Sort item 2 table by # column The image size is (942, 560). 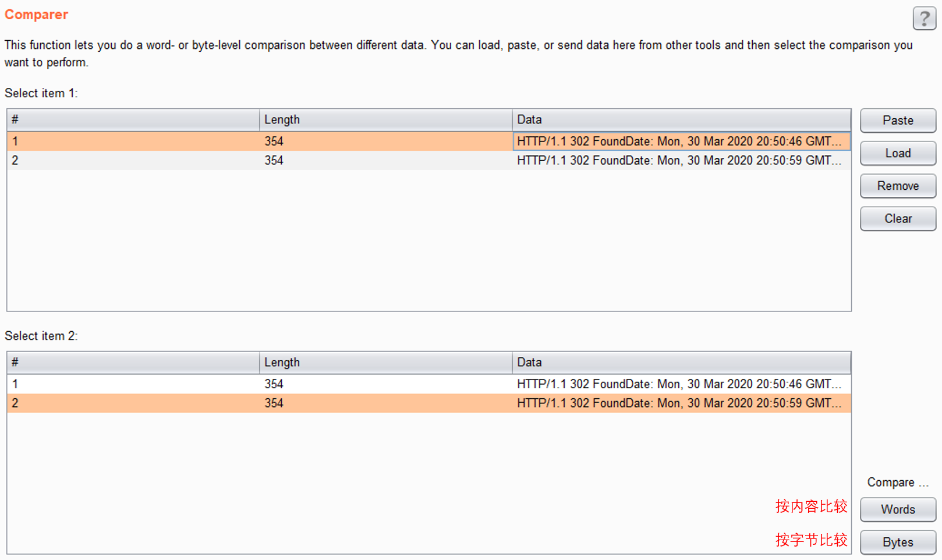[x=133, y=363]
